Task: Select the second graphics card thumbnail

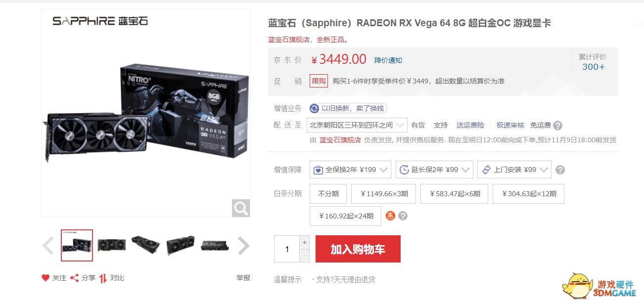Action: point(111,245)
